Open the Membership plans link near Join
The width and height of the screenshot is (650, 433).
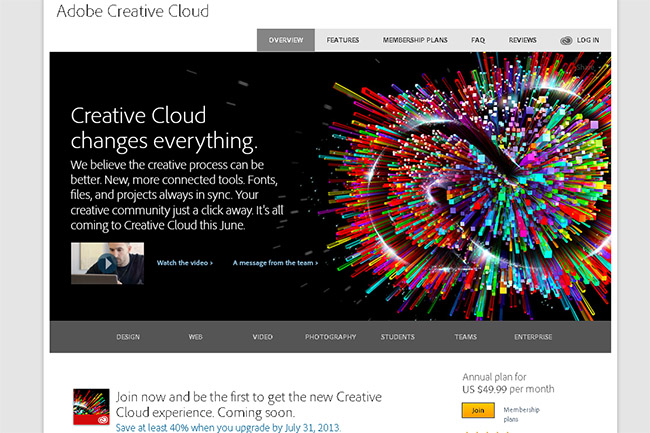pos(521,414)
